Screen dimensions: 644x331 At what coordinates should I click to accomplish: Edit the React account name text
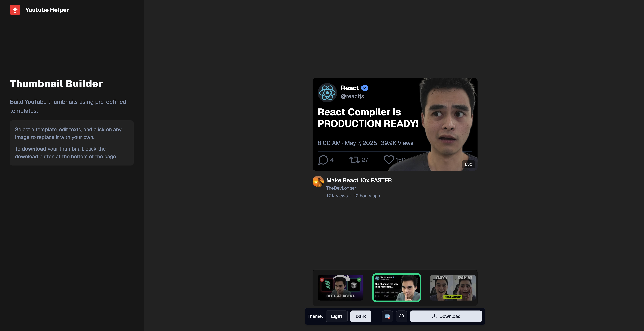350,88
